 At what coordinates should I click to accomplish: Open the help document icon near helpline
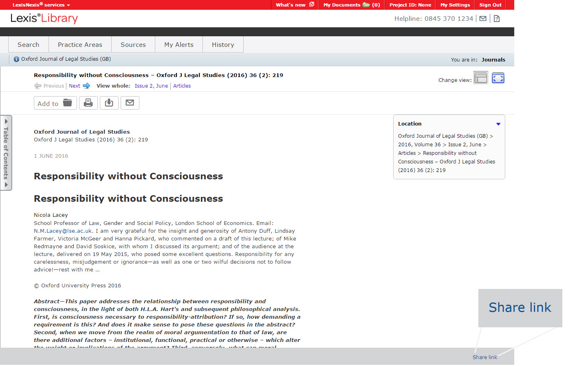(x=497, y=18)
